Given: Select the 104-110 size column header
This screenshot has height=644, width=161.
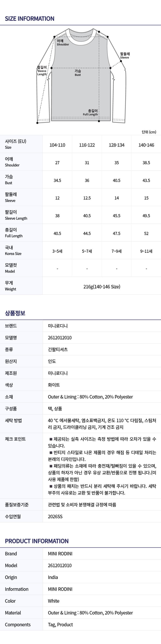Looking at the screenshot, I should [x=57, y=145].
